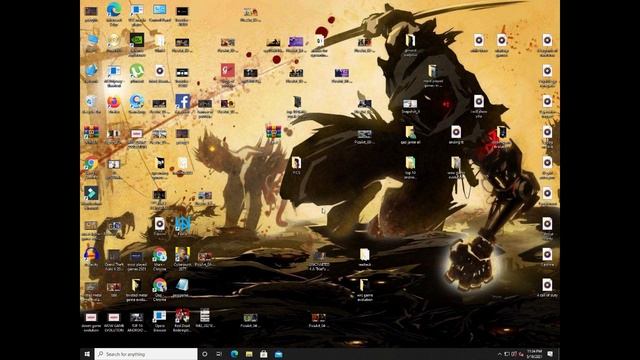640x360 pixels.
Task: Open Task View on the taskbar
Action: pyautogui.click(x=219, y=354)
